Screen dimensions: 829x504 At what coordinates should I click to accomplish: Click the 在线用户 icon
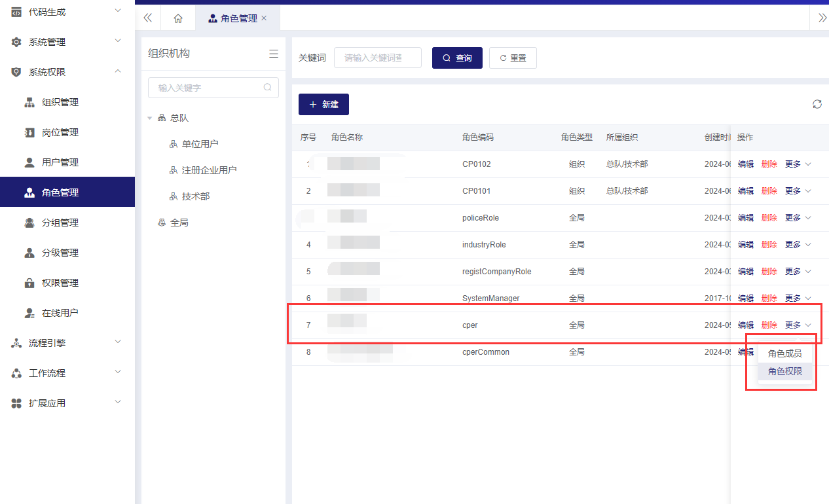[x=29, y=313]
